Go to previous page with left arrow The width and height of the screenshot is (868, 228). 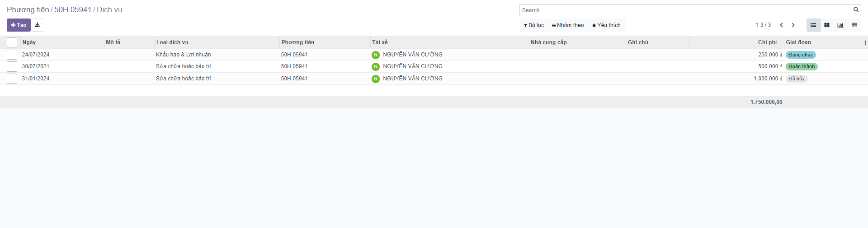click(x=781, y=25)
